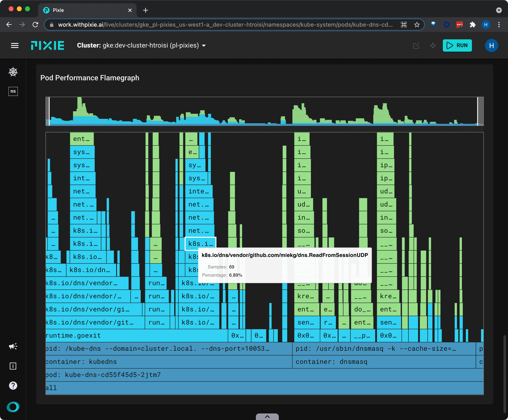
Task: Open the info docs icon in sidebar
Action: [13, 366]
